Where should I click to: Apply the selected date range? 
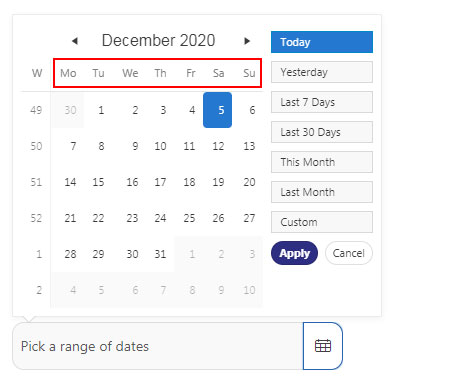tap(294, 253)
